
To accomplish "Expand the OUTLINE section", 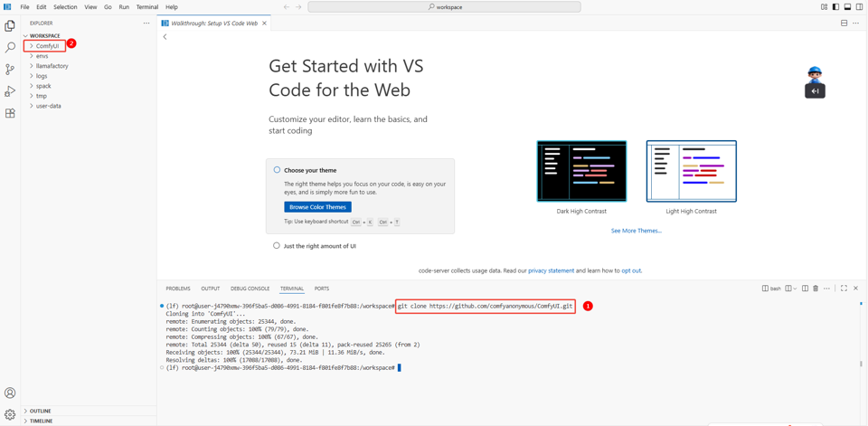I will (40, 411).
